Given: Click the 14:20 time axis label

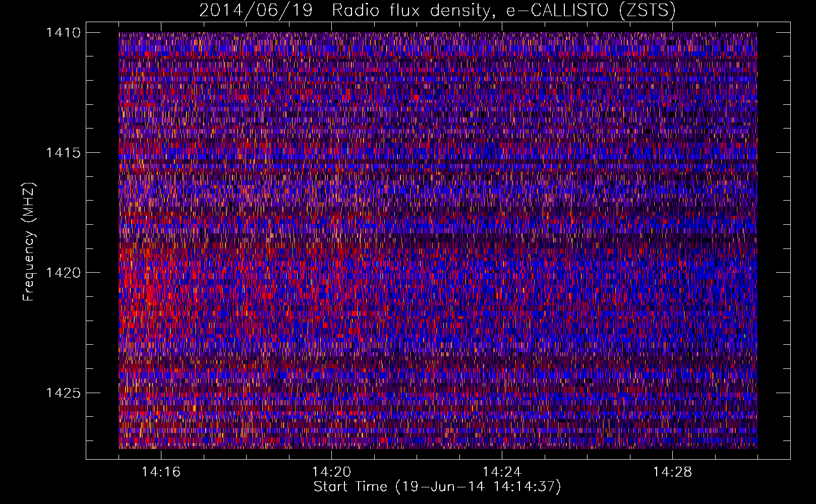Looking at the screenshot, I should [x=331, y=472].
